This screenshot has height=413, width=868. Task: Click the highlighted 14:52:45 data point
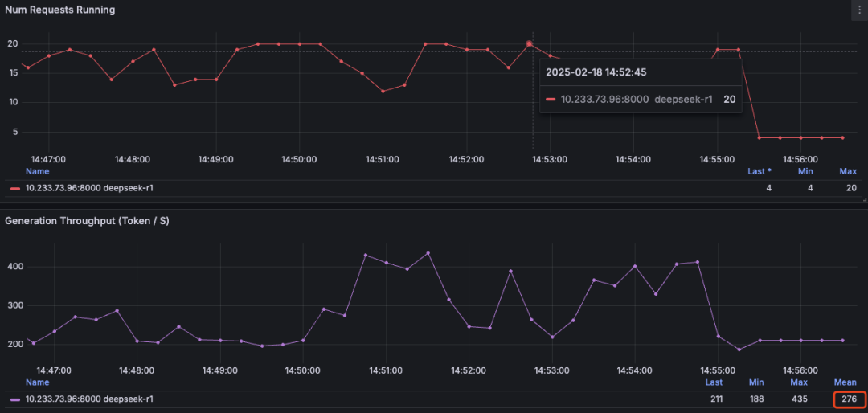pos(530,44)
